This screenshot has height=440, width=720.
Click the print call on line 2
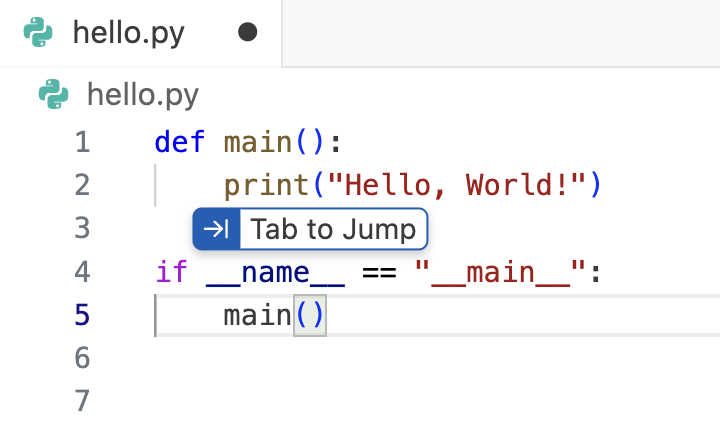266,186
